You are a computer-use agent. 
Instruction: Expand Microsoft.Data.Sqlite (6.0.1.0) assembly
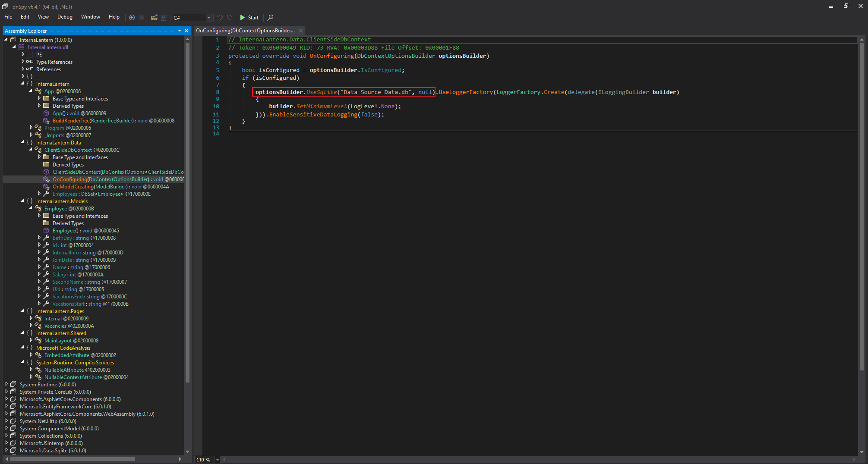[x=6, y=450]
